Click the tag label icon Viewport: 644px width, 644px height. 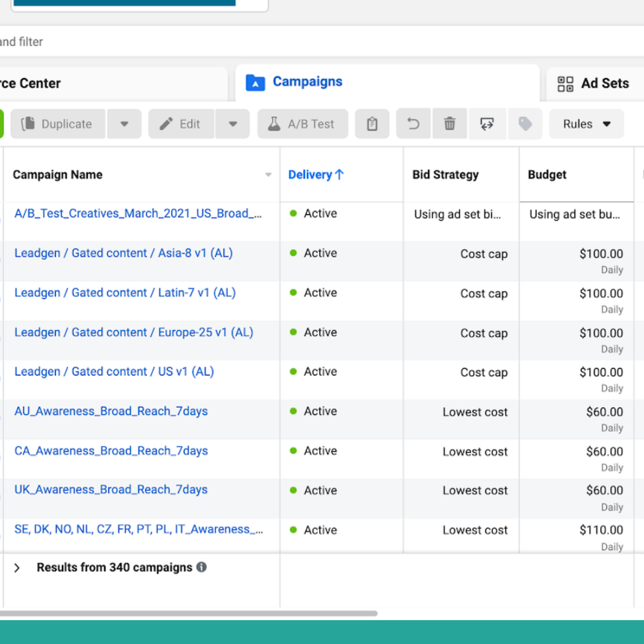coord(525,123)
